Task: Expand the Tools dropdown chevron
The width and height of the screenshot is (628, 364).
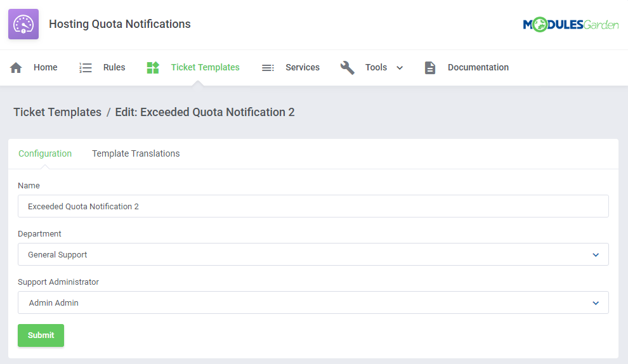Action: 399,68
